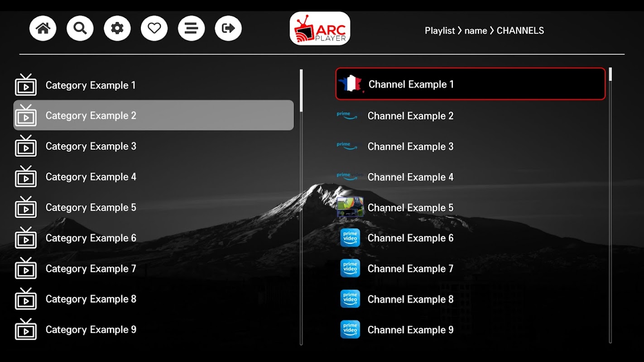Image resolution: width=644 pixels, height=362 pixels.
Task: Open the search magnifier icon
Action: (80, 29)
